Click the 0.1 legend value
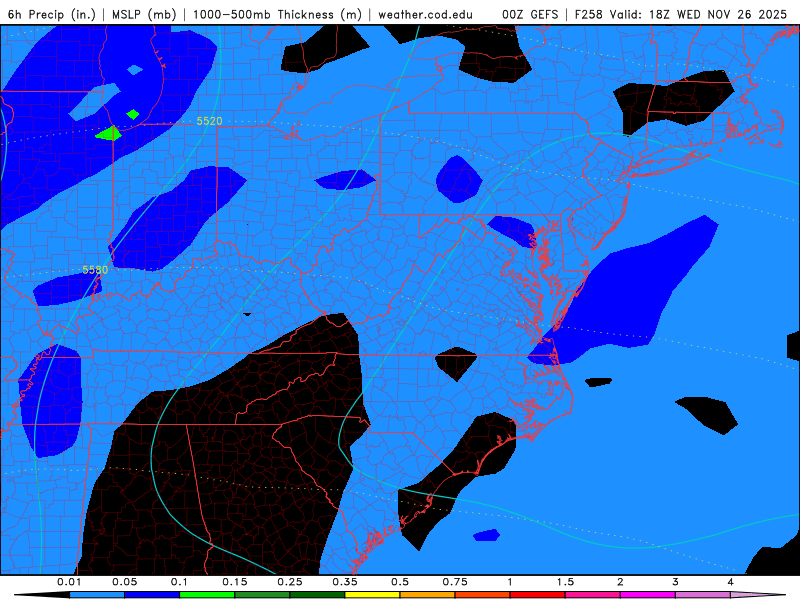Screen dimensions: 800x600 click(x=179, y=582)
